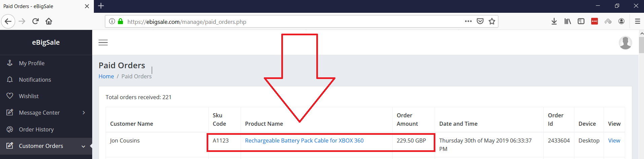Open the Firefox library icon
Image resolution: width=644 pixels, height=159 pixels.
pos(568,22)
